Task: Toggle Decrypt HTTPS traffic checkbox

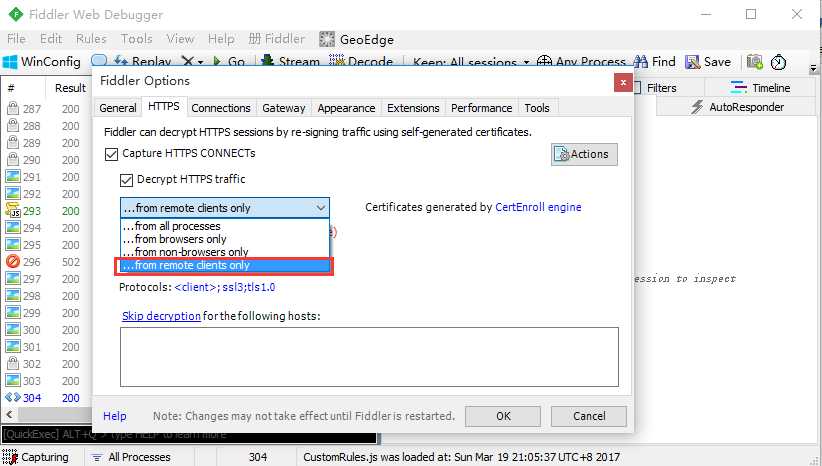Action: click(126, 180)
